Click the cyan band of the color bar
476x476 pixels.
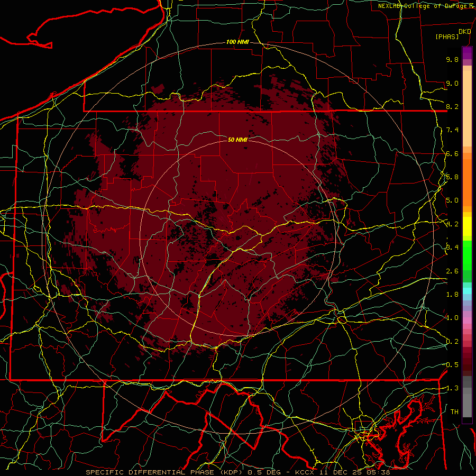[x=467, y=291]
